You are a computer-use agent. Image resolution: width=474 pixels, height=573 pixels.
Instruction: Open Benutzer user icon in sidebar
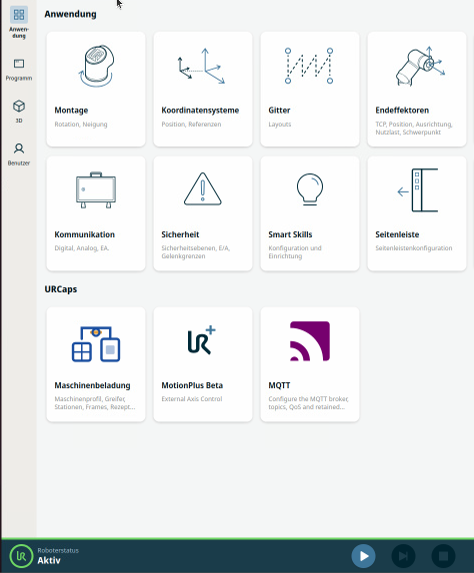[x=19, y=149]
